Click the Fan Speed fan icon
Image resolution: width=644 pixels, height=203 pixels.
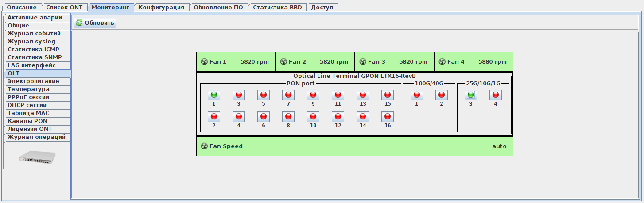(x=204, y=146)
